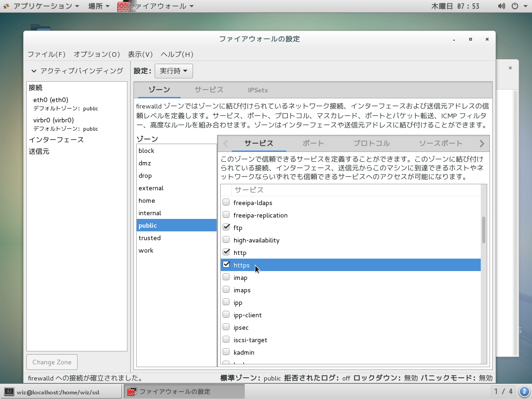Switch to the top-level サービス tab
The width and height of the screenshot is (532, 399).
[x=209, y=90]
